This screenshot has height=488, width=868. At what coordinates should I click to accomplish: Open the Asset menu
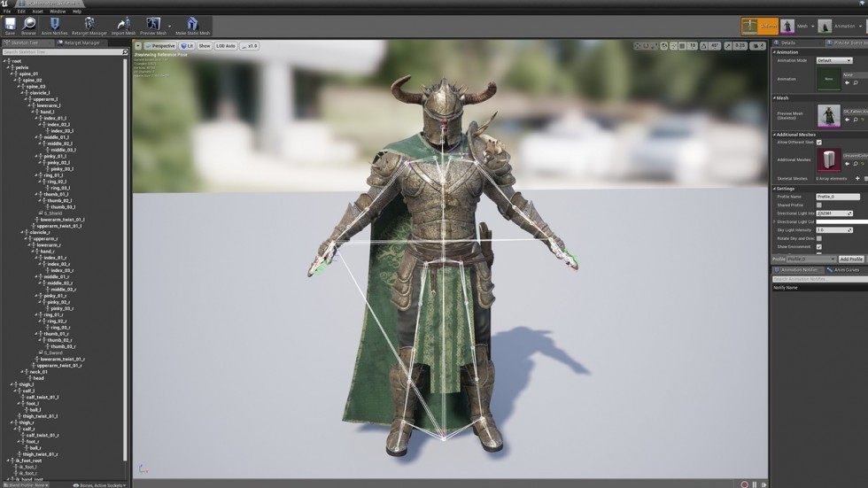tap(37, 11)
